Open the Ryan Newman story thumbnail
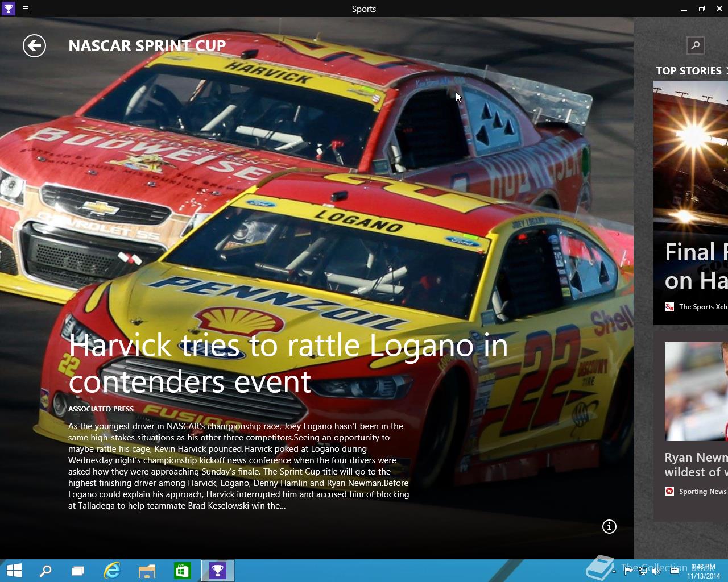Image resolution: width=728 pixels, height=582 pixels. coord(696,392)
